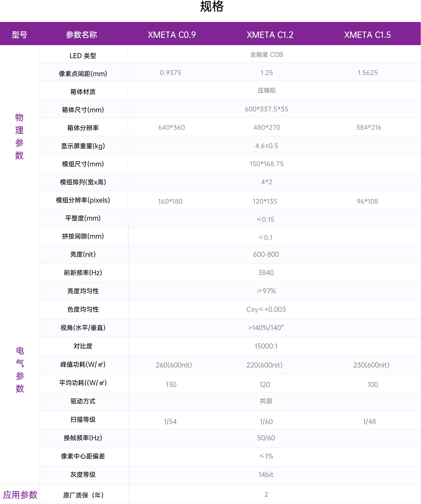Click the 亮度均匀性 row label
The width and height of the screenshot is (421, 504).
tap(83, 291)
